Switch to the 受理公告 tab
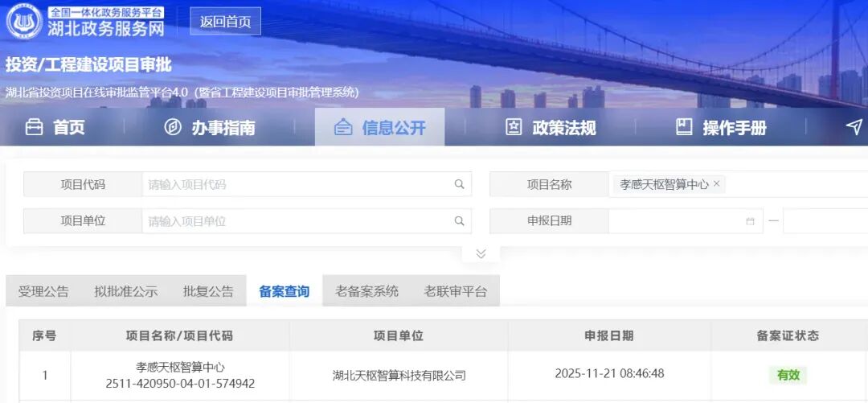This screenshot has width=868, height=403. click(x=43, y=291)
